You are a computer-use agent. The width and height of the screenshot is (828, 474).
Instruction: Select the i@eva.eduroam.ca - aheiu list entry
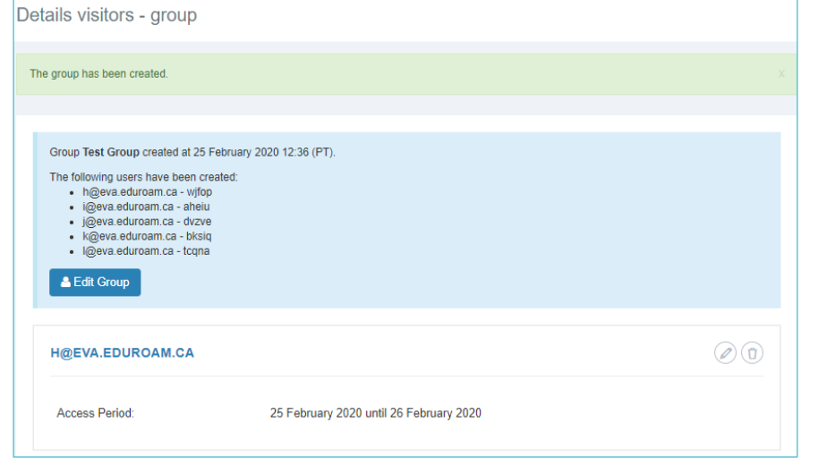pos(146,206)
